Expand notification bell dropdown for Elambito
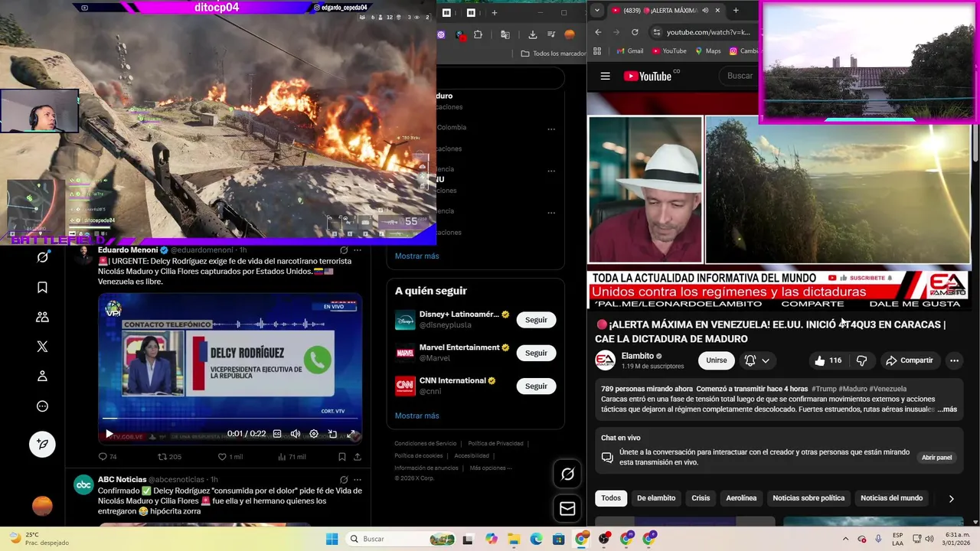Image resolution: width=980 pixels, height=551 pixels. coord(757,360)
